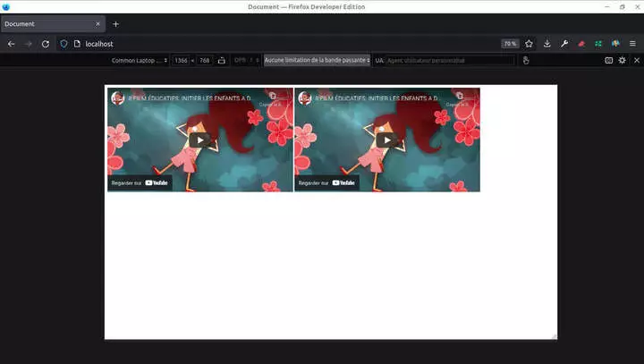Open the Common Laptop device dropdown
The image size is (644, 364).
[x=140, y=61]
